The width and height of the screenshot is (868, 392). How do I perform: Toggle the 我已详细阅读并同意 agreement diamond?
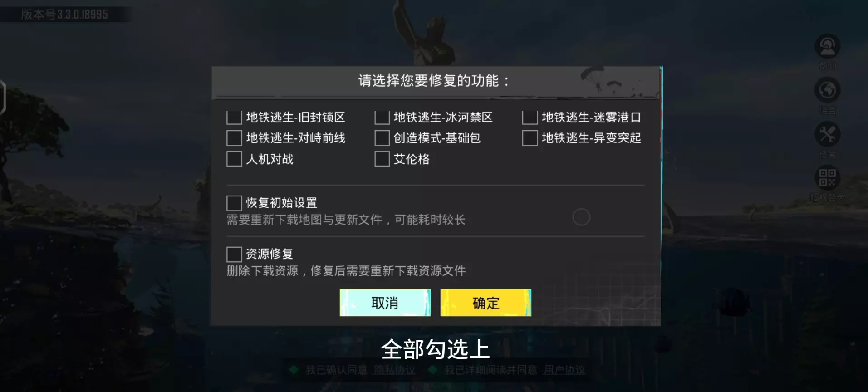point(433,370)
